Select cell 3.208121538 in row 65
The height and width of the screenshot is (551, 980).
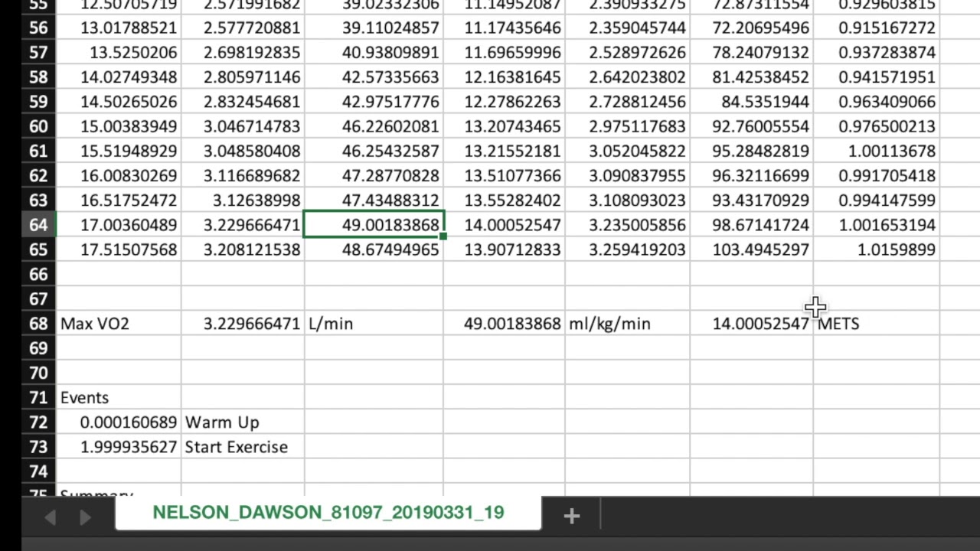(x=243, y=249)
